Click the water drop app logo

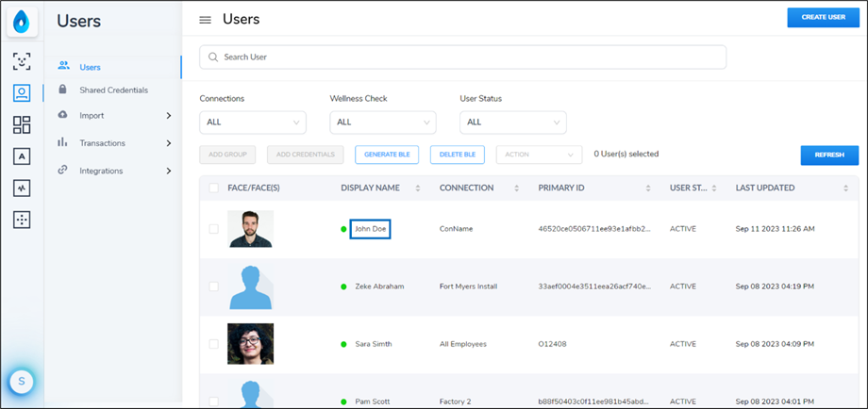coord(22,23)
